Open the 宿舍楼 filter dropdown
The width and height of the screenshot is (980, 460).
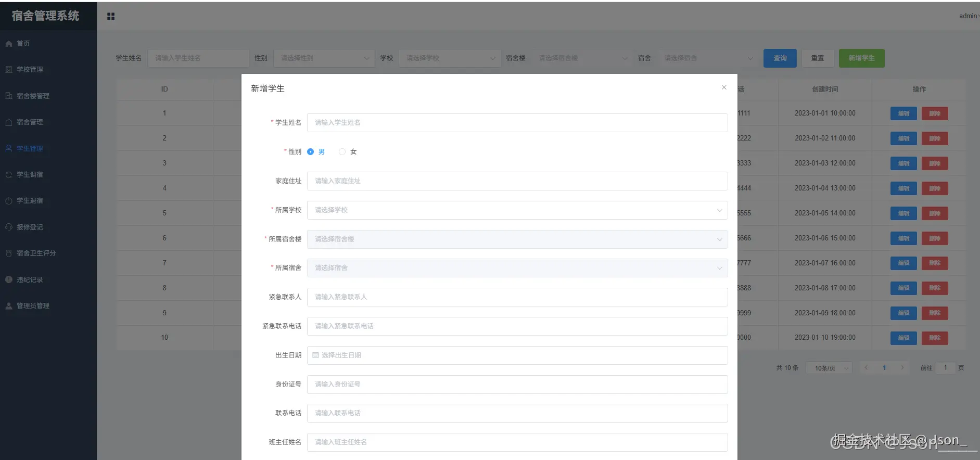point(582,58)
